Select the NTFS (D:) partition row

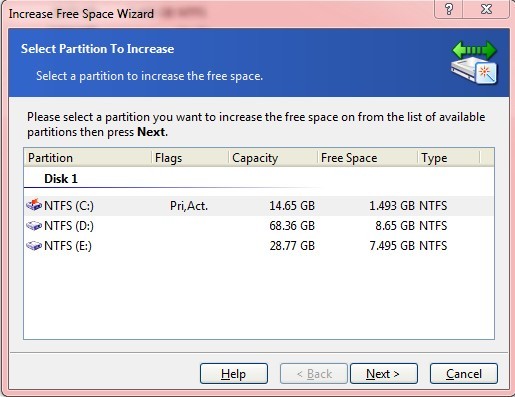click(259, 226)
